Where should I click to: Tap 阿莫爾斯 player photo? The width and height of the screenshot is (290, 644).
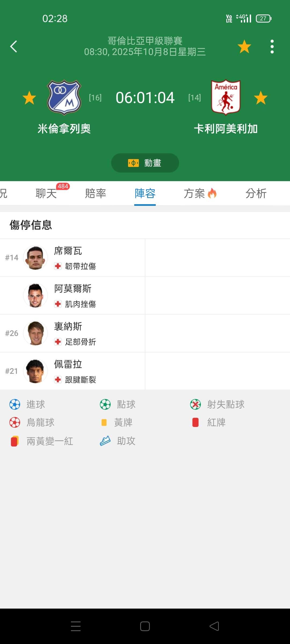coord(35,295)
